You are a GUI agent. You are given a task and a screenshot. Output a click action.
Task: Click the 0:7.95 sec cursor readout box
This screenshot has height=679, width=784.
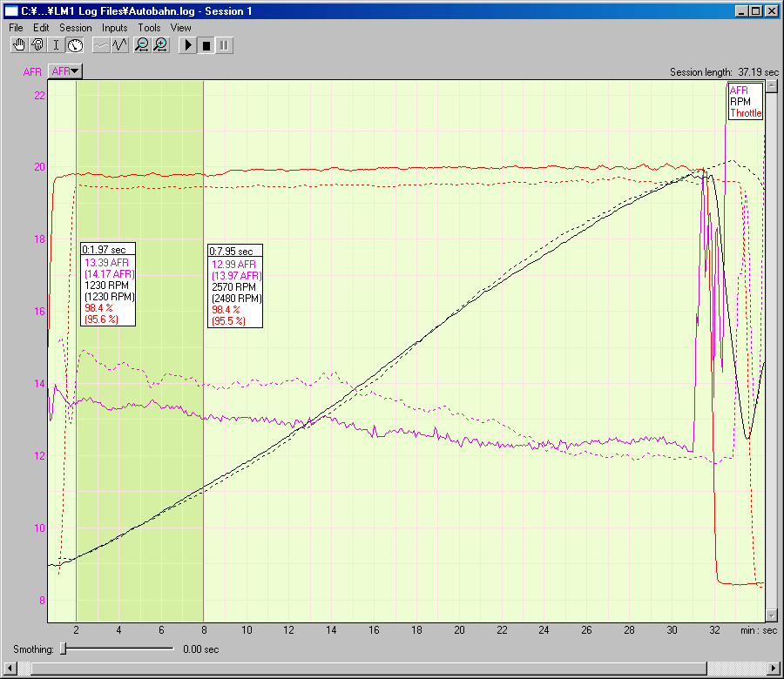(235, 286)
